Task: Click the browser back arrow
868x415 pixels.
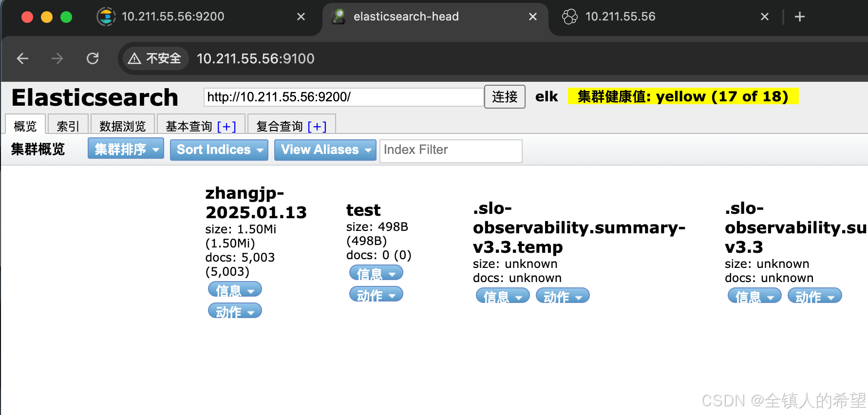Action: click(22, 58)
